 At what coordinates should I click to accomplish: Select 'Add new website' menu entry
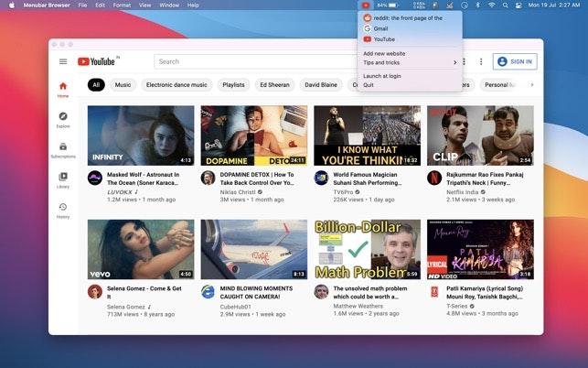384,54
